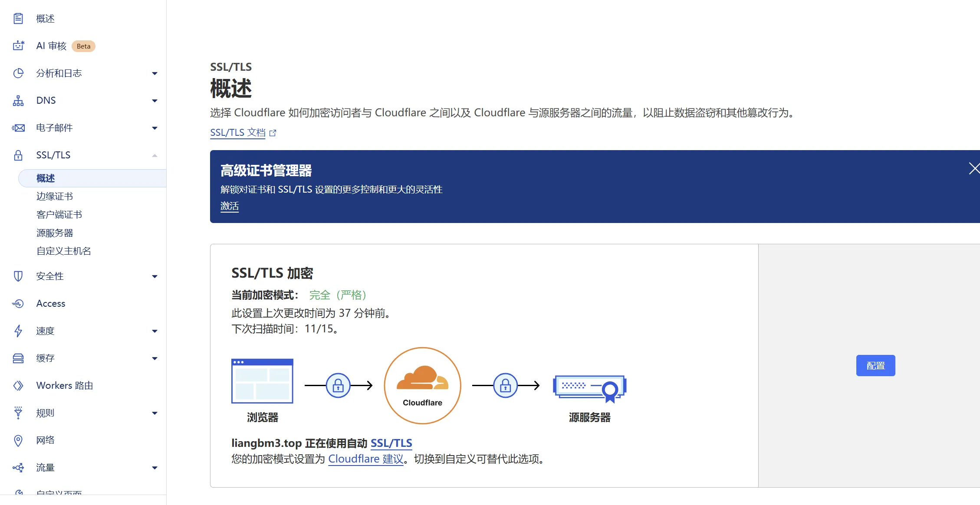980x505 pixels.
Task: Click the 流量 traffic icon
Action: click(18, 467)
